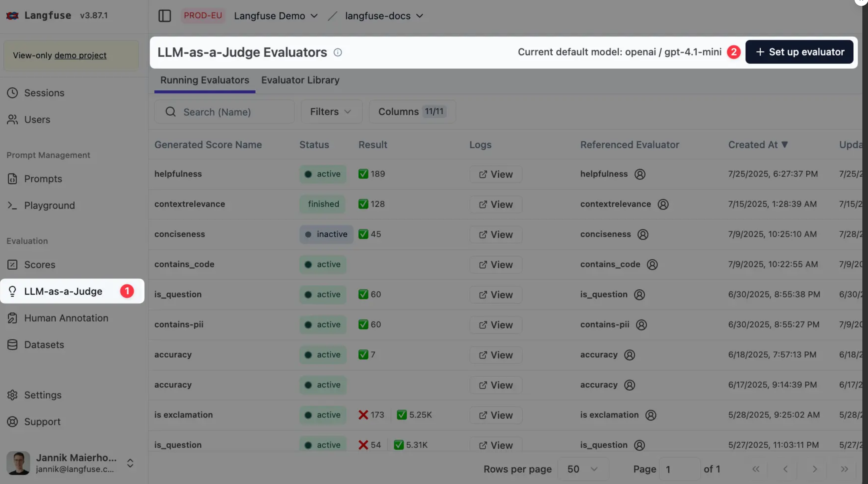This screenshot has width=868, height=484.
Task: Expand the Filters dropdown
Action: pos(331,112)
